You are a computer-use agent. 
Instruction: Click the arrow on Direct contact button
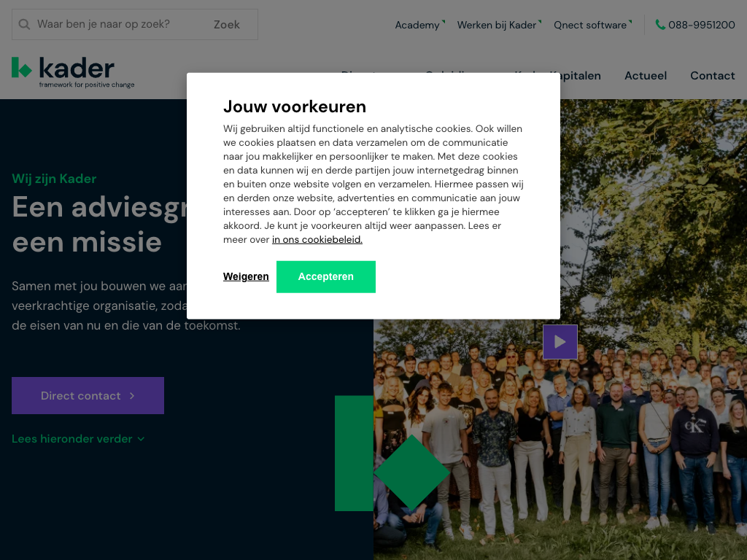(x=132, y=396)
